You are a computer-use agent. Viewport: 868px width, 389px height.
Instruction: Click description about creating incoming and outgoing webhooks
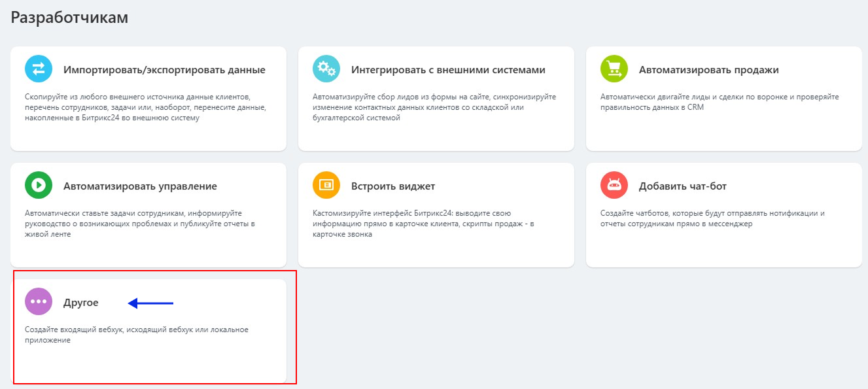point(136,335)
